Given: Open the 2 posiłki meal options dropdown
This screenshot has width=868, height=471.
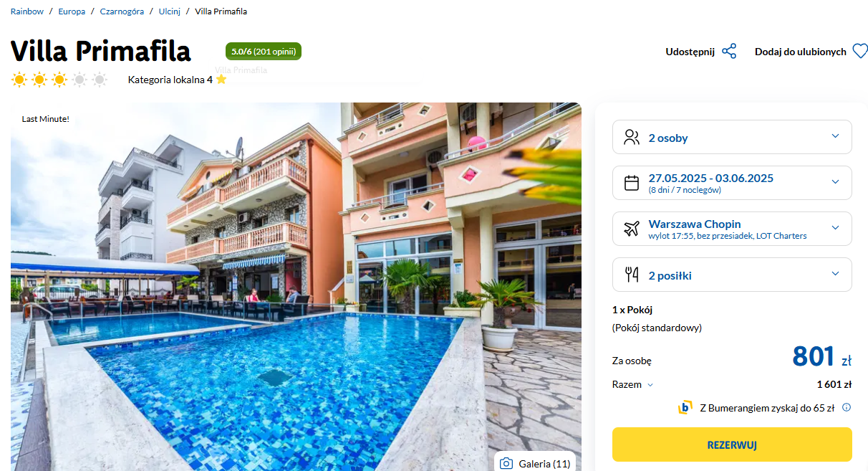Looking at the screenshot, I should (732, 275).
